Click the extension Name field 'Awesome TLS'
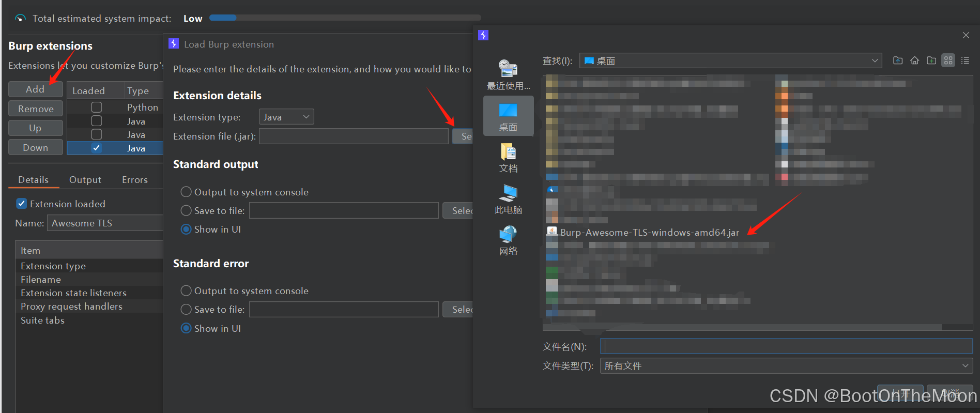This screenshot has width=980, height=413. tap(105, 223)
